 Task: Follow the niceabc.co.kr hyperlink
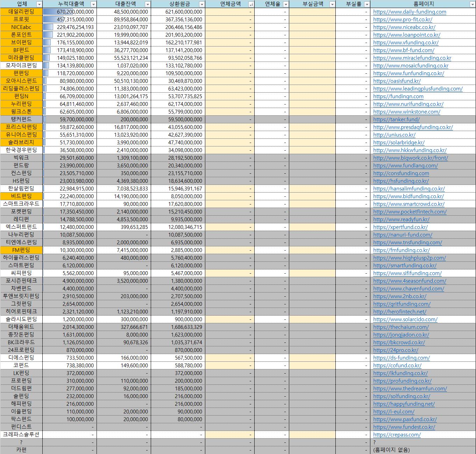click(404, 27)
